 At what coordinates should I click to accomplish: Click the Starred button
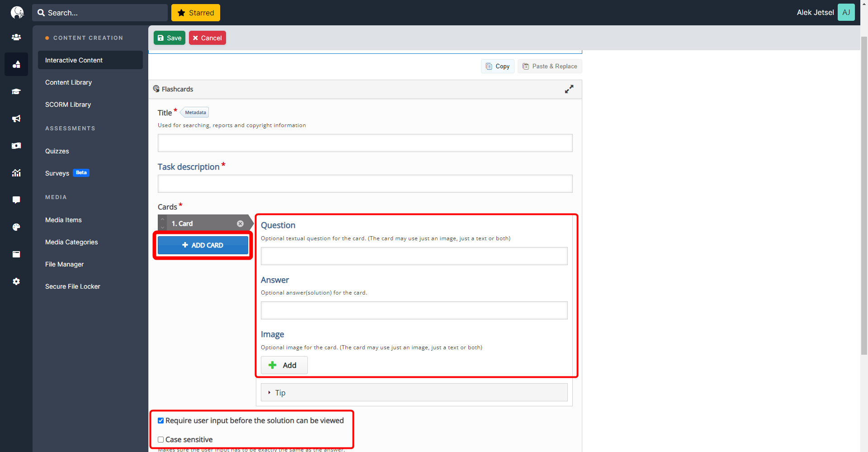point(196,13)
